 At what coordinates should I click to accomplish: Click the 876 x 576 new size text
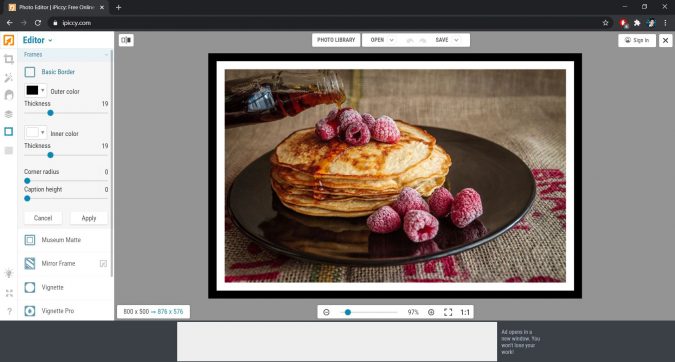pos(170,312)
